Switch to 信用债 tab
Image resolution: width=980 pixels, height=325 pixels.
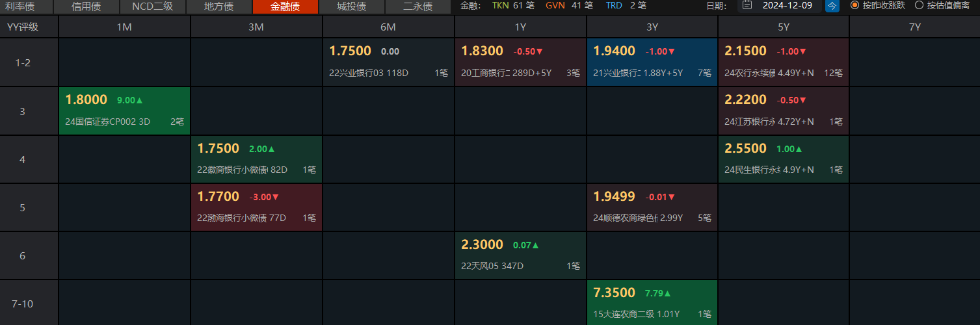pos(86,6)
